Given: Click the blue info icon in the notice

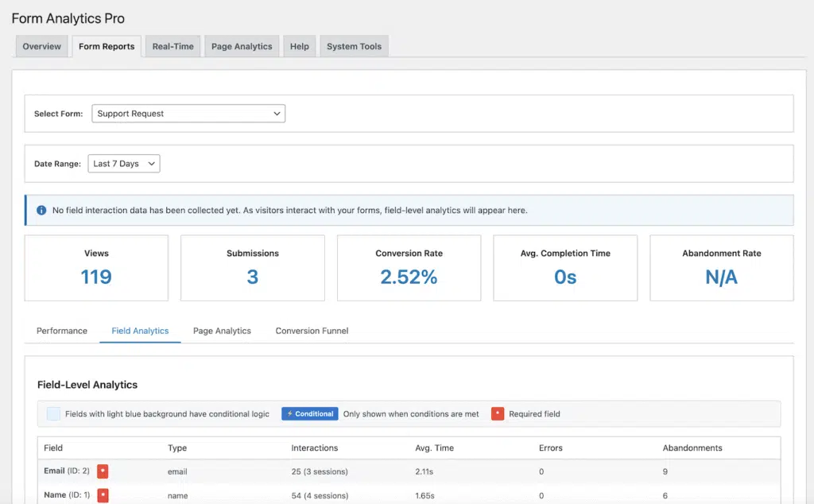Looking at the screenshot, I should 41,210.
